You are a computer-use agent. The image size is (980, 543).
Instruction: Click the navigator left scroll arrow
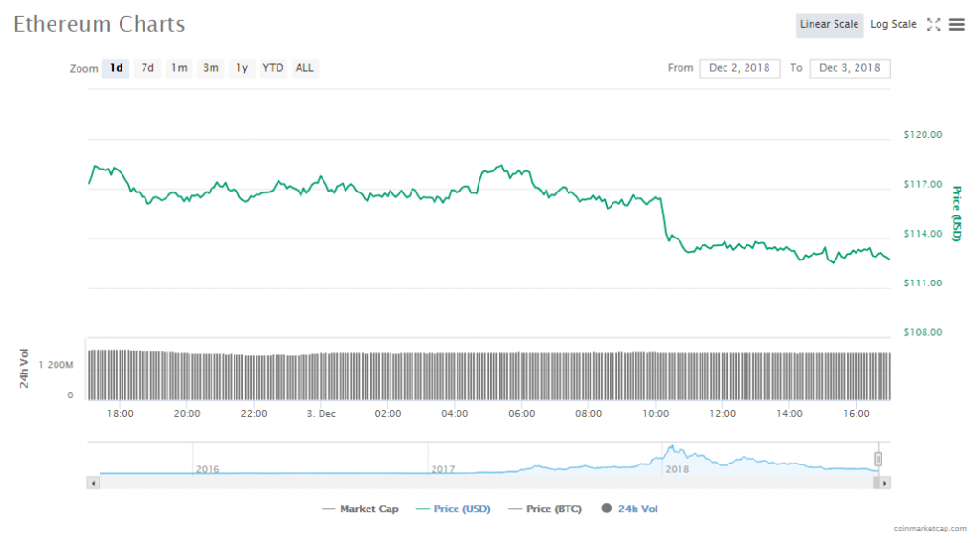pyautogui.click(x=93, y=483)
